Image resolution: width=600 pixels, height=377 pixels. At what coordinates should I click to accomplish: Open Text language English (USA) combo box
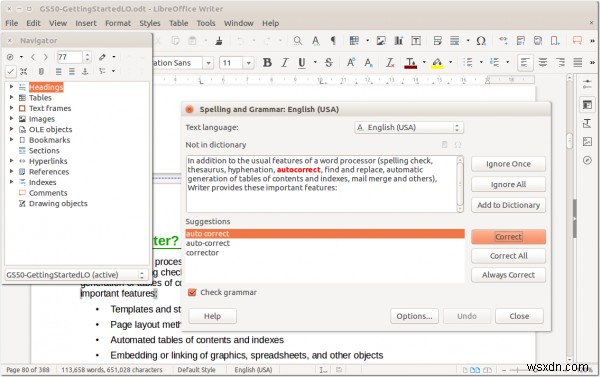point(409,127)
